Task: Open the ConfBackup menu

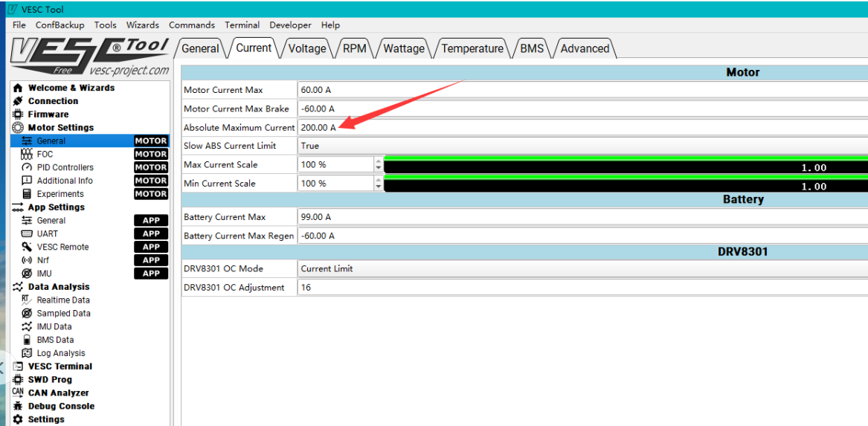Action: click(60, 25)
